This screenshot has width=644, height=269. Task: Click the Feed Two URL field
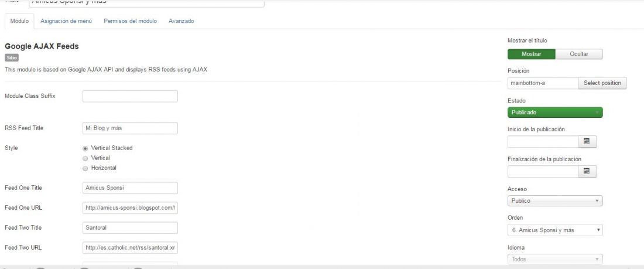[130, 248]
